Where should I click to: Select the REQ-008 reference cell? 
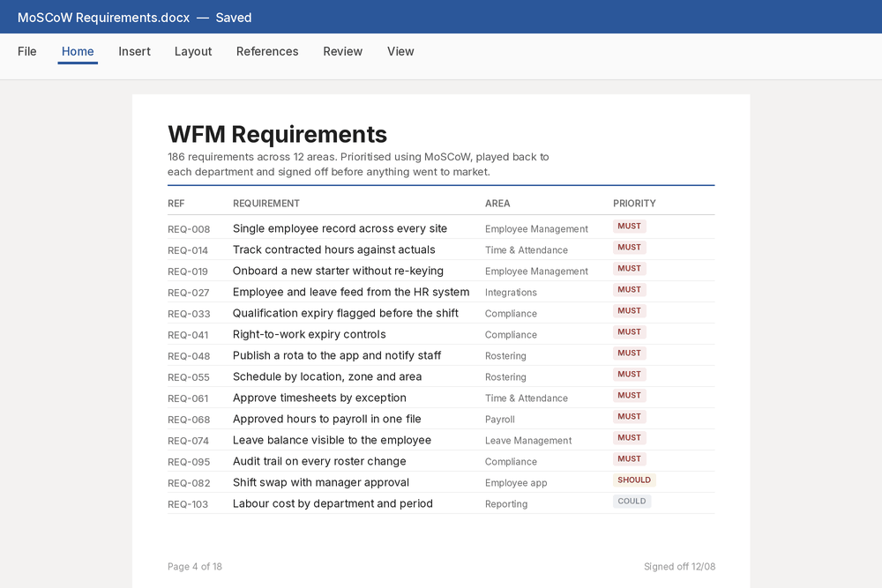(189, 229)
